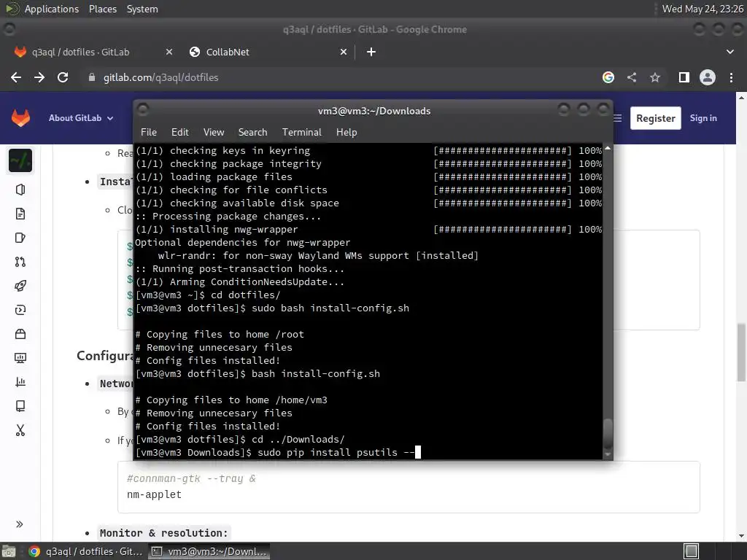Screen dimensions: 747x560
Task: Open Places menu in top panel
Action: pyautogui.click(x=102, y=9)
